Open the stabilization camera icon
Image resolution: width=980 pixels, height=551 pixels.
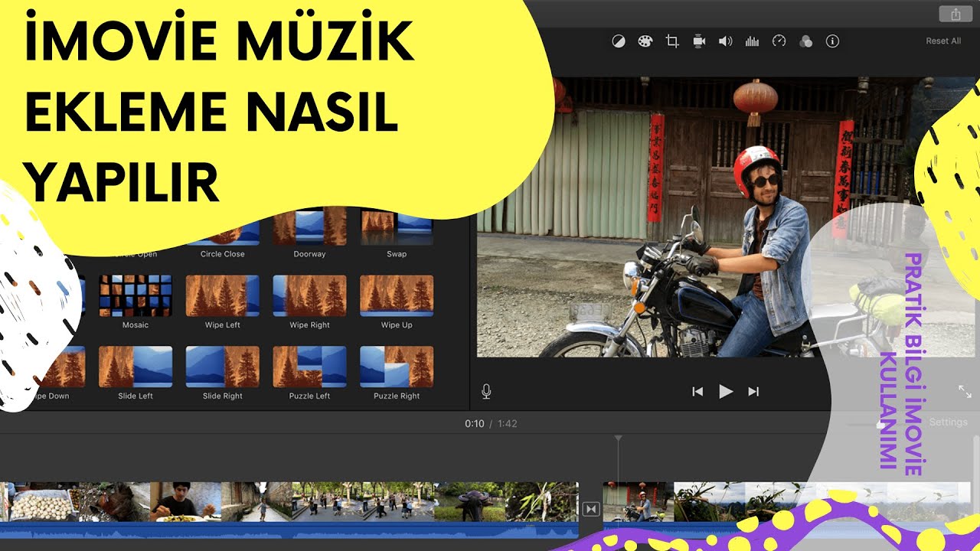tap(699, 41)
